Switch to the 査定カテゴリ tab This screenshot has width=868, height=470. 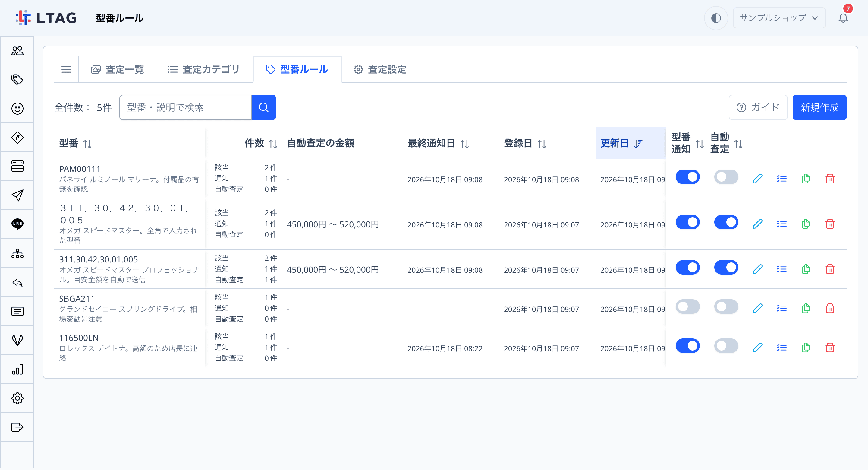pyautogui.click(x=203, y=69)
